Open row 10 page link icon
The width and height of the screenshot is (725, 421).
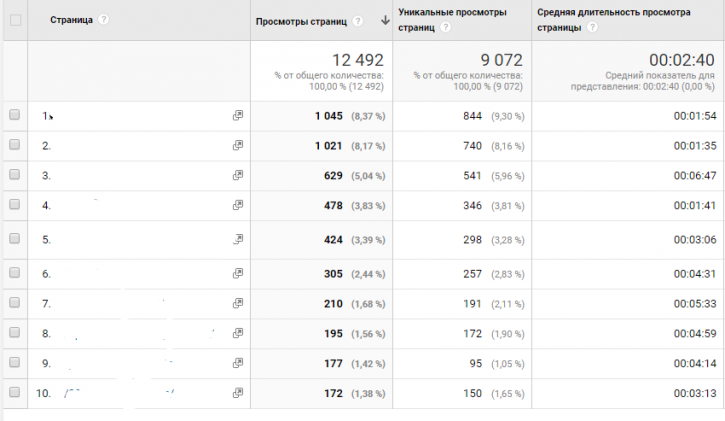point(238,393)
